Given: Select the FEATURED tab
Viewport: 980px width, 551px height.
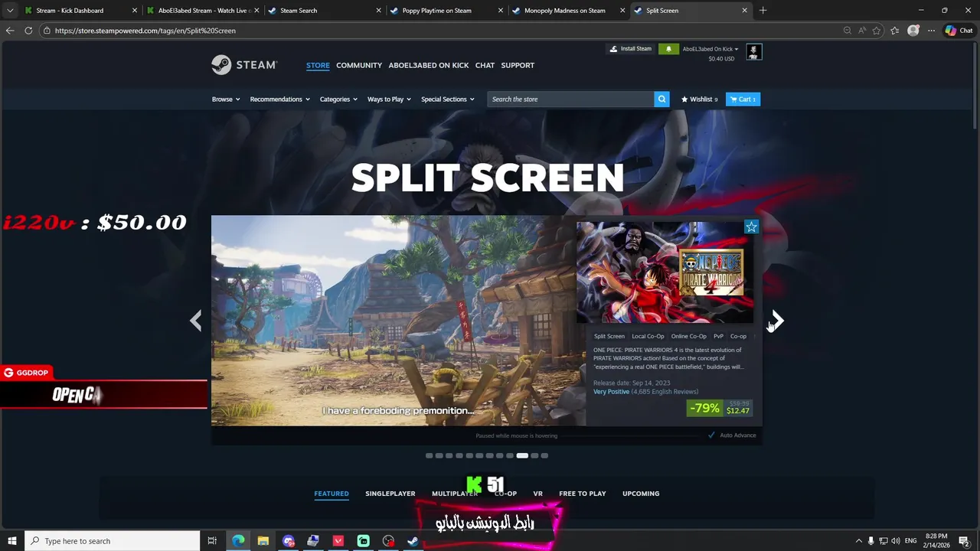Looking at the screenshot, I should click(332, 494).
